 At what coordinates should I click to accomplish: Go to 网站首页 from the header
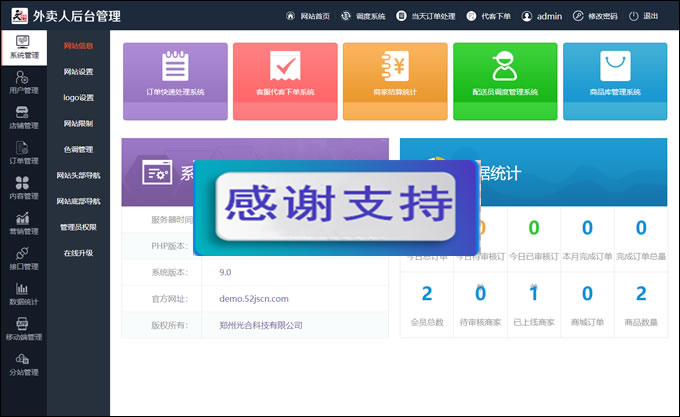(308, 17)
